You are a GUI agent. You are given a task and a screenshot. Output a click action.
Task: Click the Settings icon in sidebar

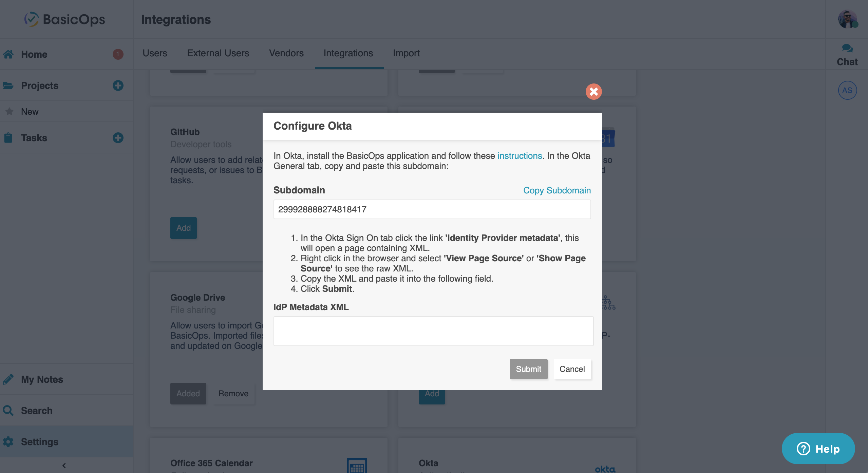point(8,441)
